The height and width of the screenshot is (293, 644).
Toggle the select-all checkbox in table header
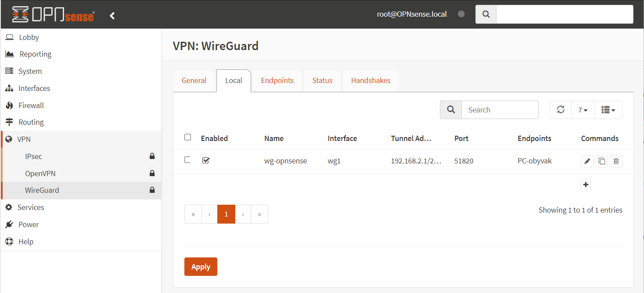pos(188,137)
